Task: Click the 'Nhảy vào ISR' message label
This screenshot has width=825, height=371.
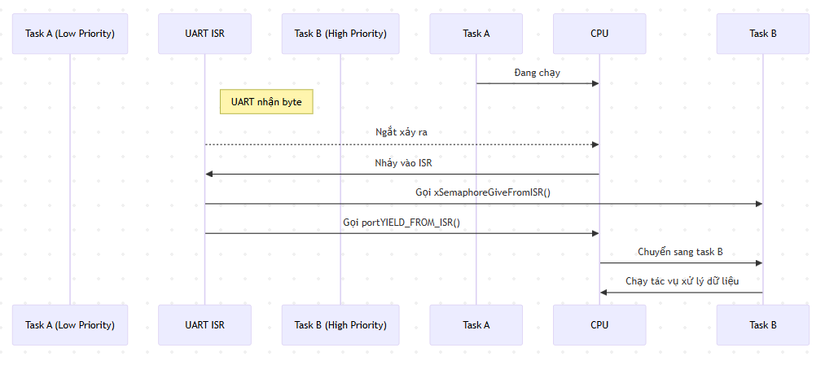Action: point(404,163)
